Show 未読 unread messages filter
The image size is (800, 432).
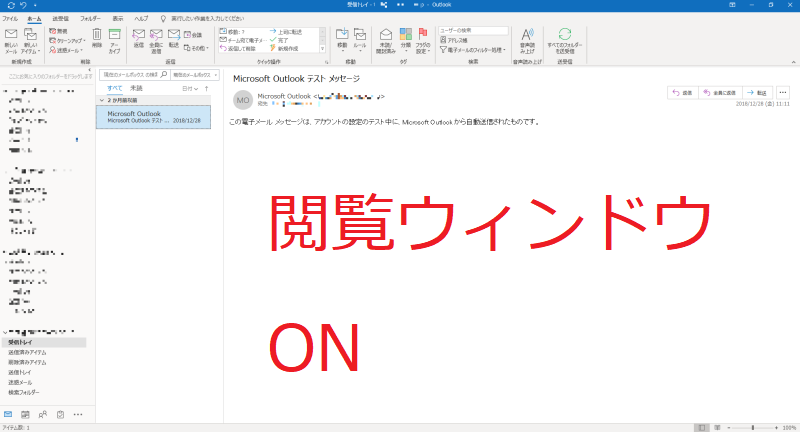[136, 88]
